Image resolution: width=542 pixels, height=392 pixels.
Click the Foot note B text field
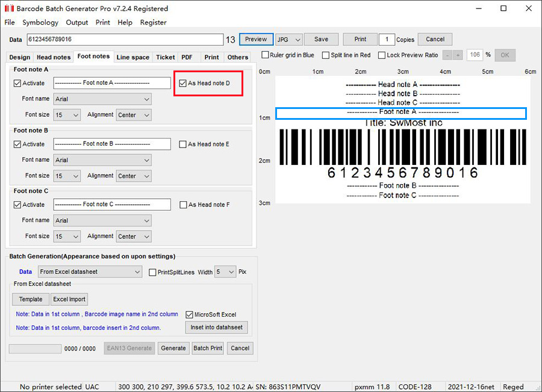tap(112, 144)
